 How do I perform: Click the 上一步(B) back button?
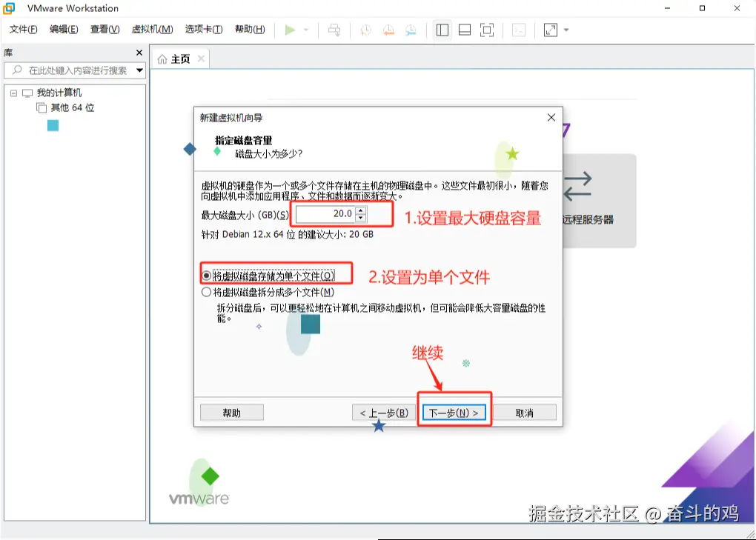coord(384,413)
